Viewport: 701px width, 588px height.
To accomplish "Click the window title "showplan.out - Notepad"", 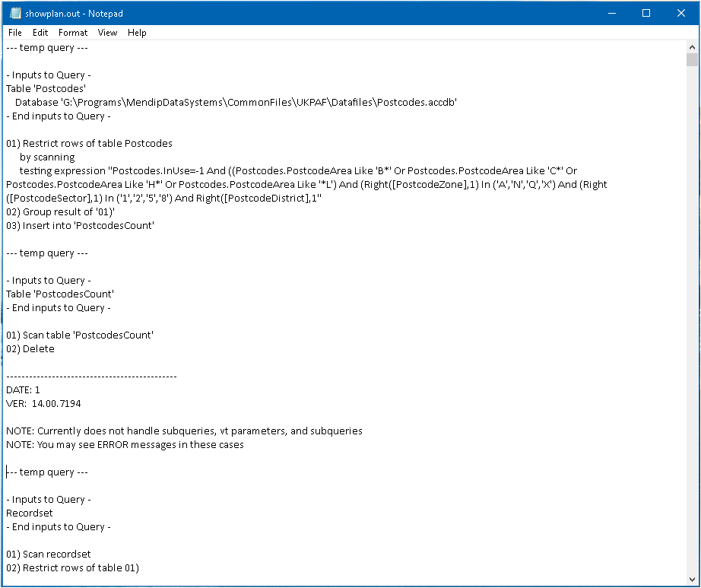I will (74, 14).
